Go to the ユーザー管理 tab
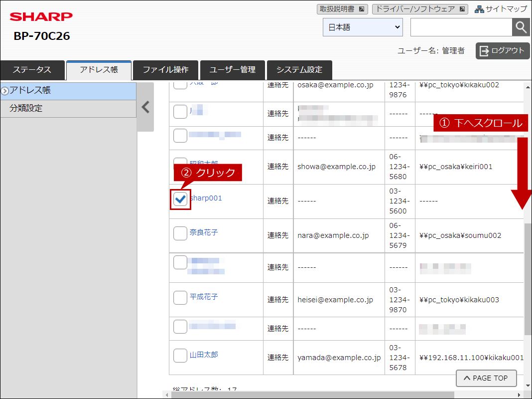 point(233,70)
